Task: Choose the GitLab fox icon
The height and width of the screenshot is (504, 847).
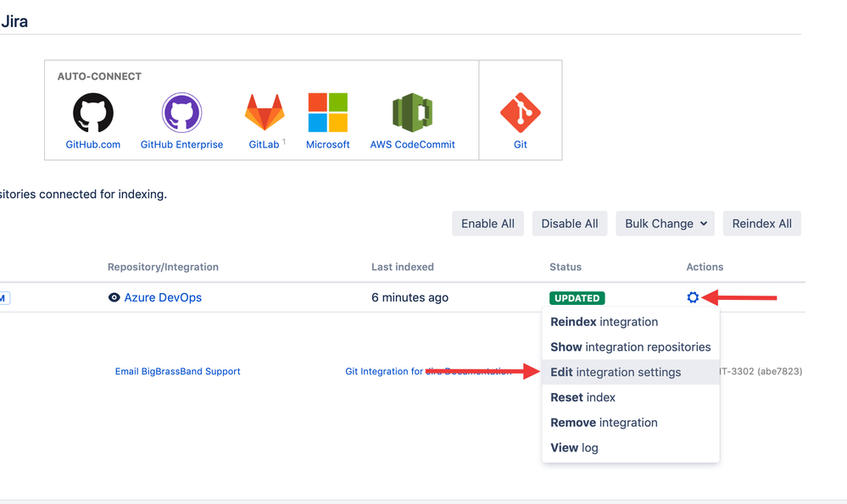Action: [x=265, y=113]
